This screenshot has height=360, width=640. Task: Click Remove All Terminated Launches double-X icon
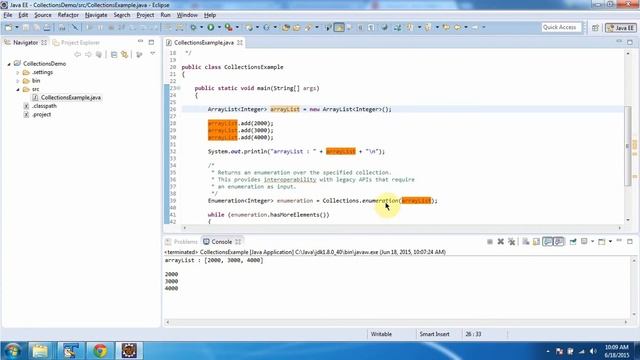click(512, 242)
